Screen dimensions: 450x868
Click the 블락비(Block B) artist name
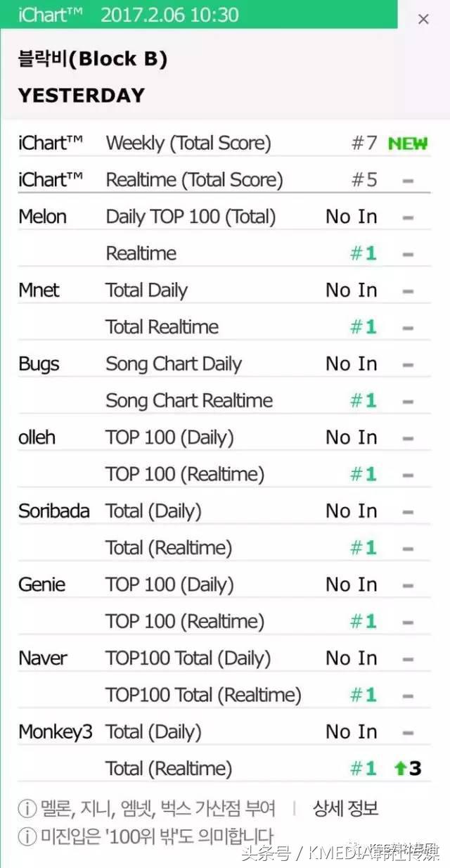coord(93,60)
